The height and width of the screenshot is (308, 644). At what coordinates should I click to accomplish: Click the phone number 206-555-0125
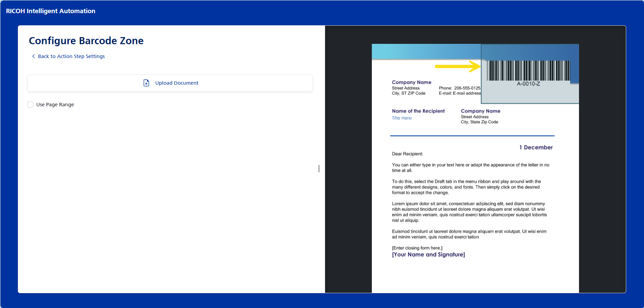pyautogui.click(x=467, y=88)
